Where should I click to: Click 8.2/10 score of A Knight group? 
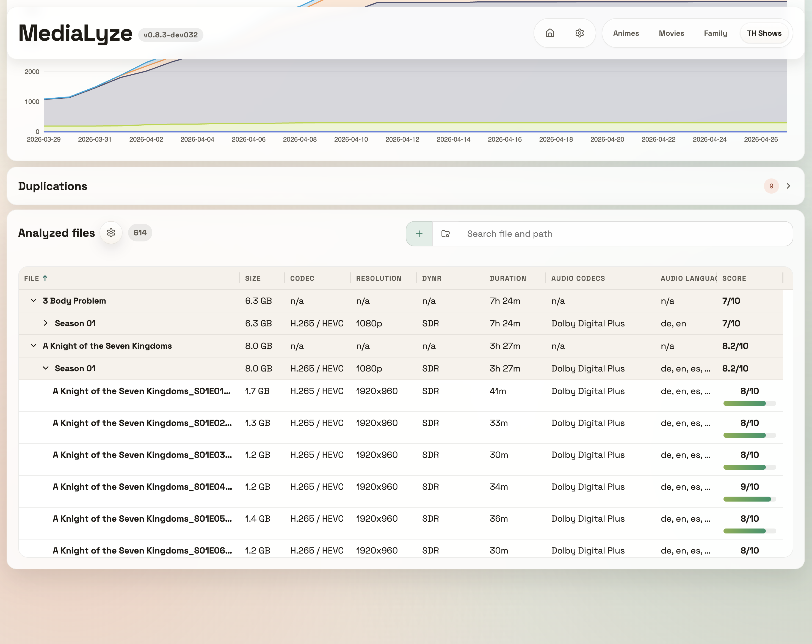(735, 346)
